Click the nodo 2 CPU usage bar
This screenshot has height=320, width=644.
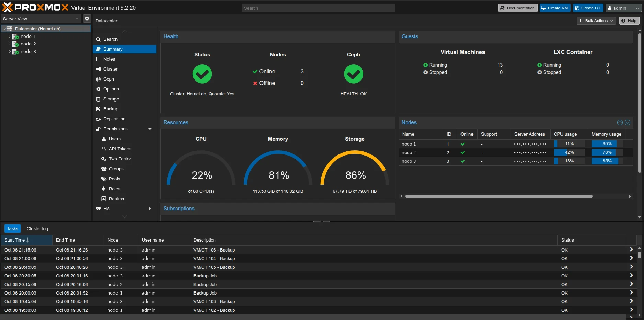[569, 152]
